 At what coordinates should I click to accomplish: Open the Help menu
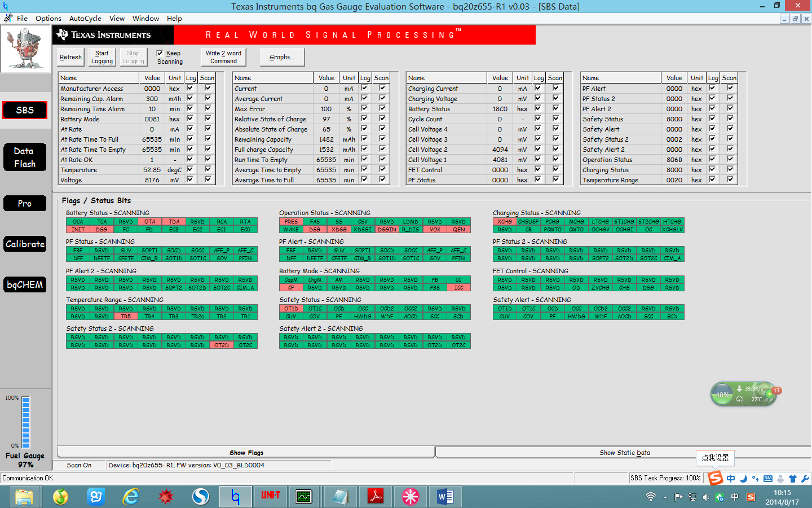[x=174, y=18]
